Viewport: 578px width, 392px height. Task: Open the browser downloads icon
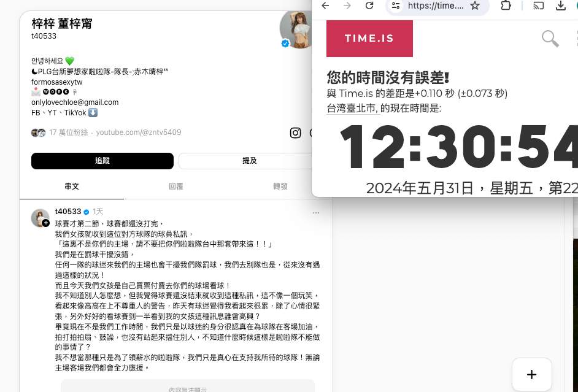pos(561,6)
